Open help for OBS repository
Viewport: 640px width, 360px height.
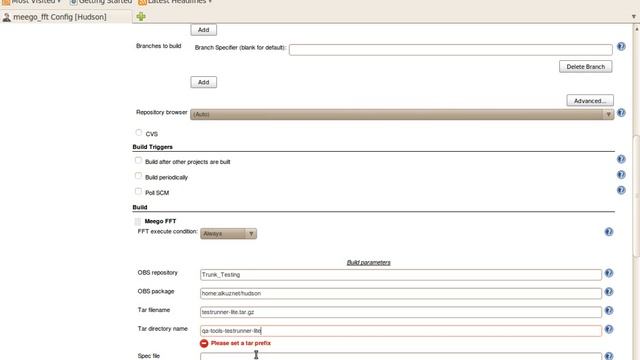609,273
